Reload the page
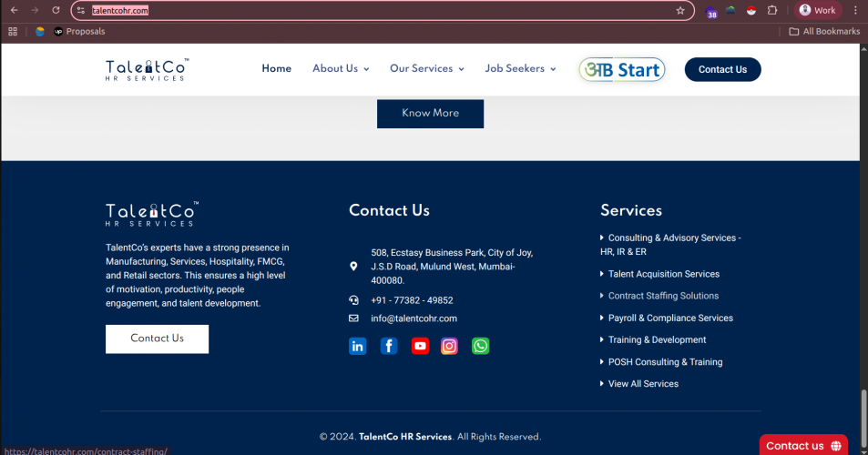Image resolution: width=868 pixels, height=455 pixels. pyautogui.click(x=56, y=11)
